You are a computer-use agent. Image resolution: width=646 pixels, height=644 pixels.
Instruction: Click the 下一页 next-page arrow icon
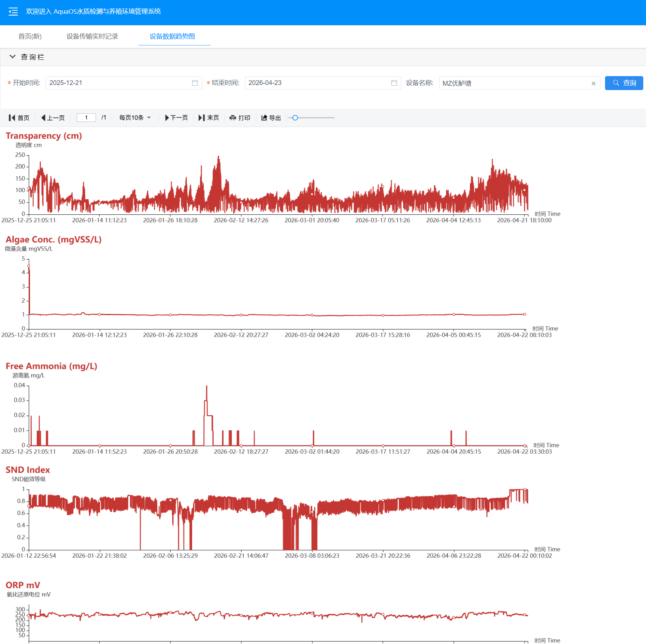[x=167, y=117]
